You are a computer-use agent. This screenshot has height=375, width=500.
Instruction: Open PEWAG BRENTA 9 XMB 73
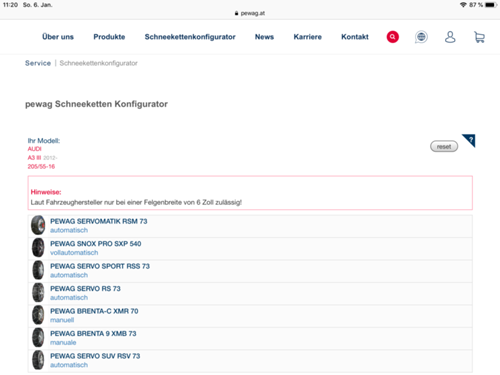click(250, 338)
